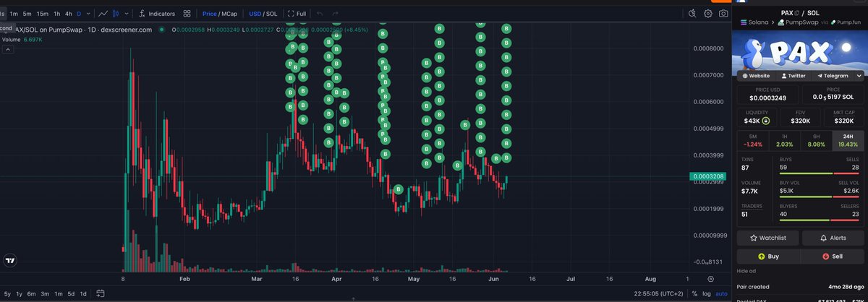This screenshot has width=868, height=302.
Task: Set chart range to 1y
Action: (x=20, y=293)
